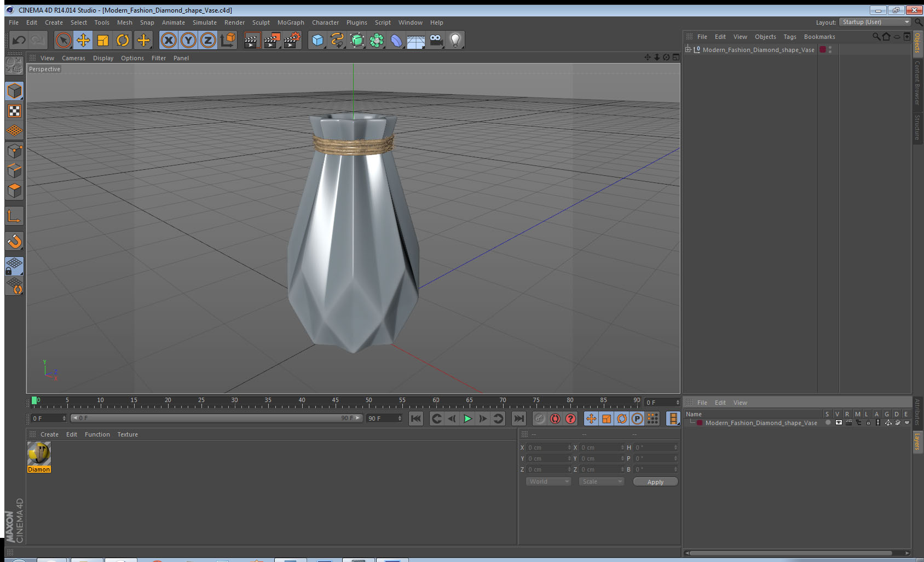Open viewport Cameras menu
Viewport: 924px width, 562px height.
(x=73, y=58)
